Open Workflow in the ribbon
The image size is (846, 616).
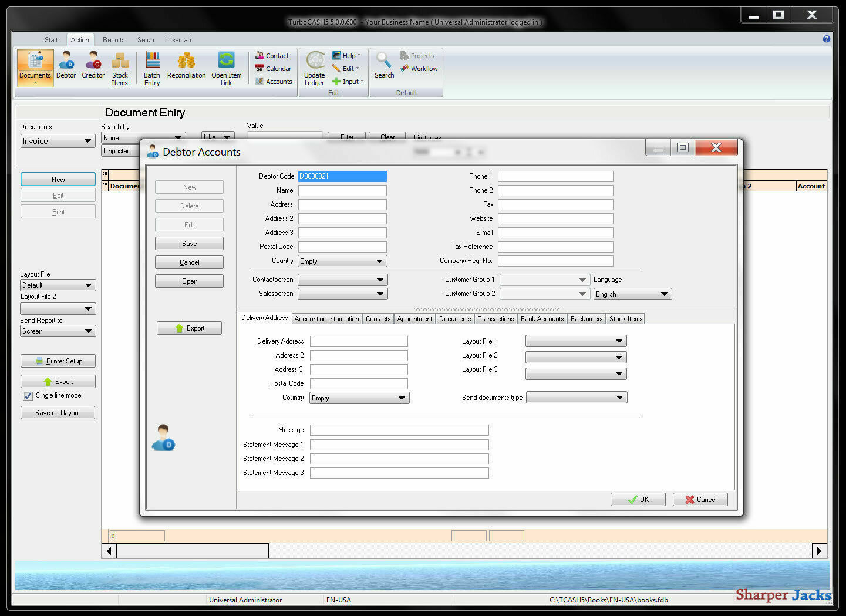pyautogui.click(x=419, y=69)
